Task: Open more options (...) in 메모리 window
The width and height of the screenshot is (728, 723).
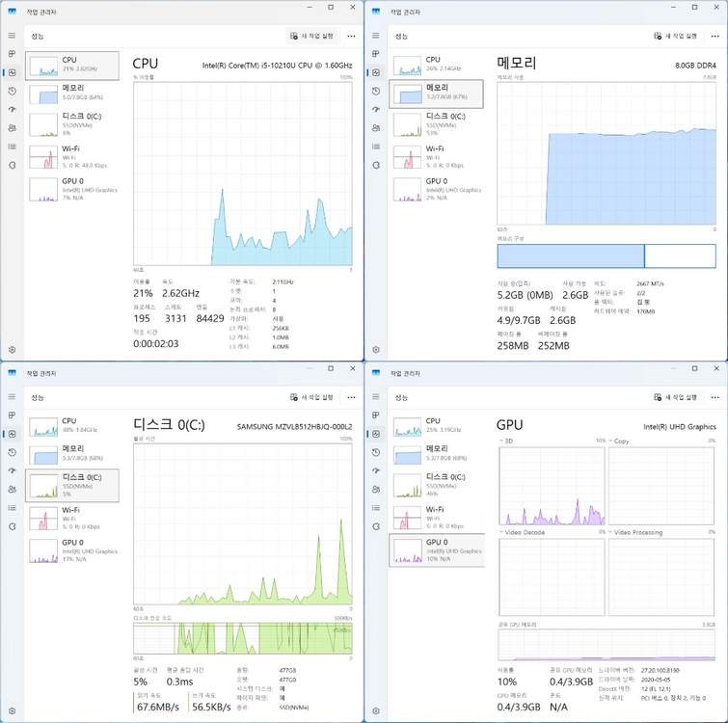Action: [715, 36]
